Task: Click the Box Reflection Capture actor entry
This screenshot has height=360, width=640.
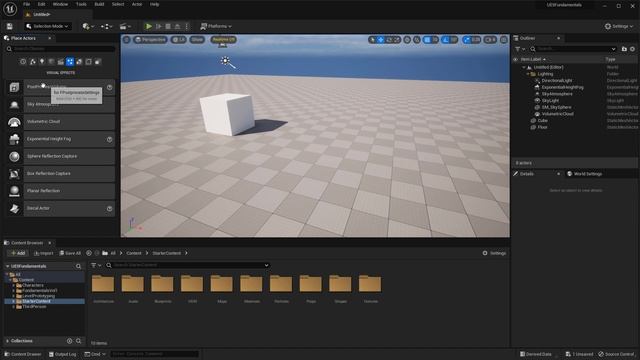Action: tap(60, 173)
